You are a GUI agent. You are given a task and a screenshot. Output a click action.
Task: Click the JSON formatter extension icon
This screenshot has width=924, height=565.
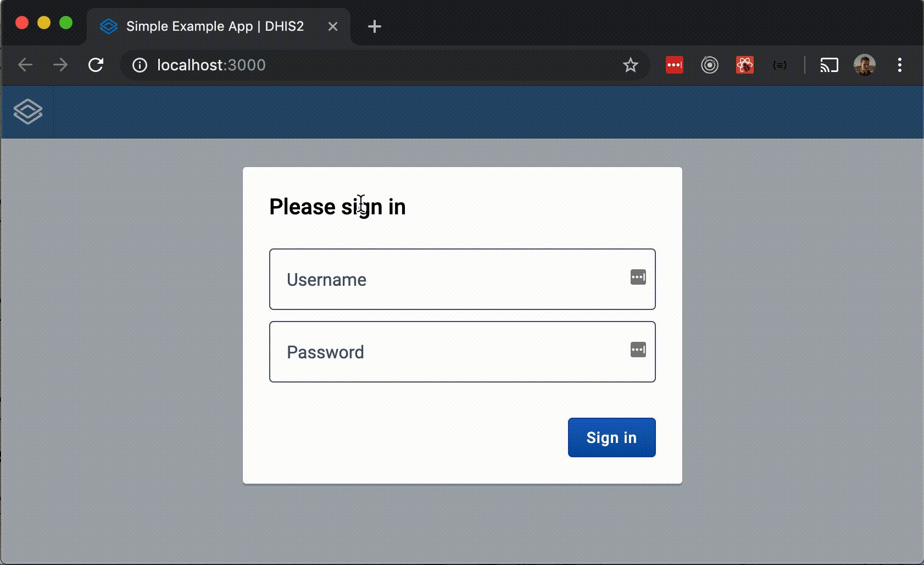(x=780, y=65)
